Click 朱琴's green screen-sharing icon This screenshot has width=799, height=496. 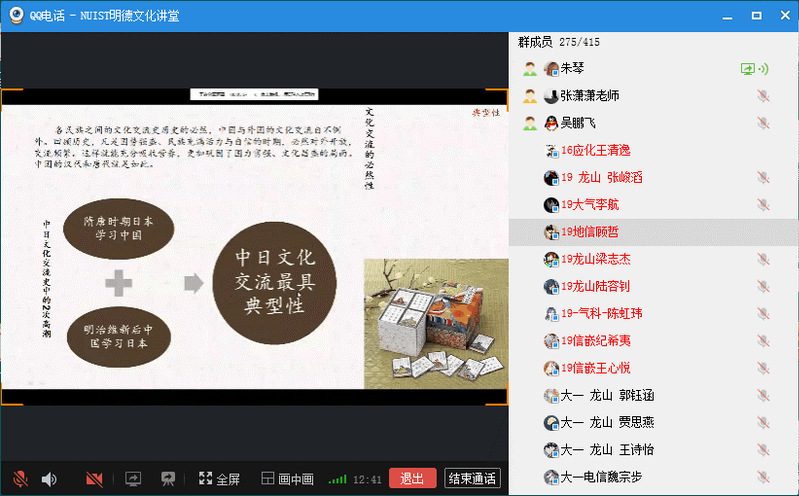pos(747,69)
